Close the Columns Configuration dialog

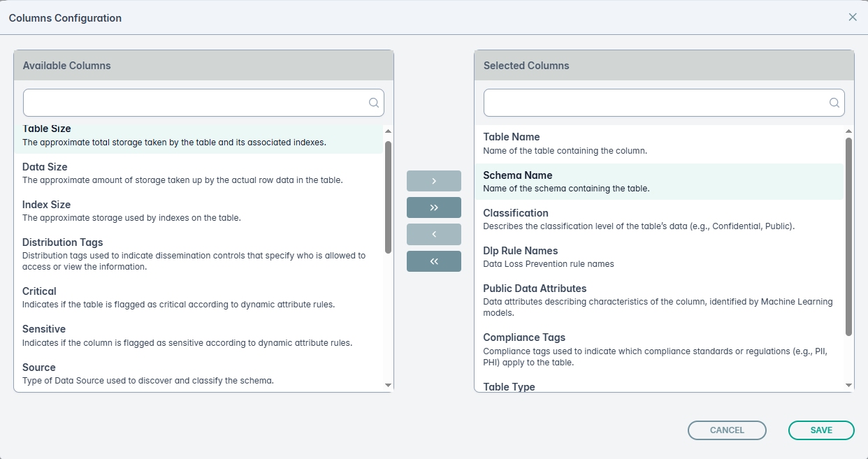pyautogui.click(x=852, y=17)
